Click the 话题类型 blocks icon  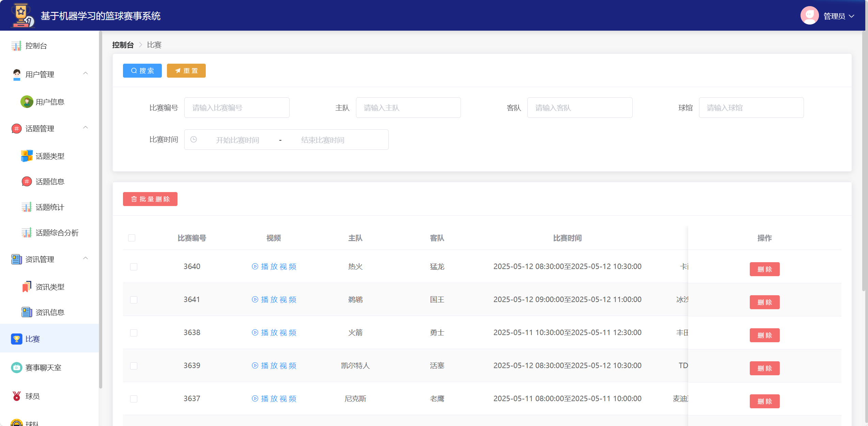pyautogui.click(x=27, y=156)
